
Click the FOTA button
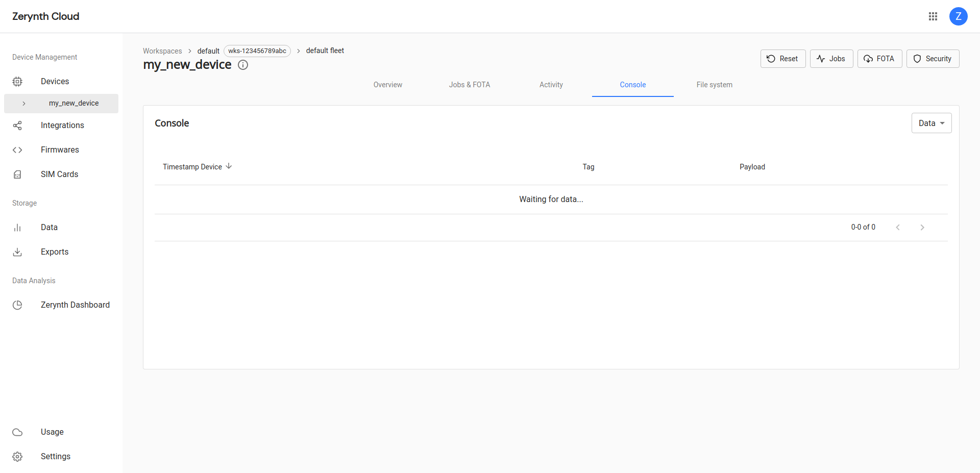(x=880, y=59)
